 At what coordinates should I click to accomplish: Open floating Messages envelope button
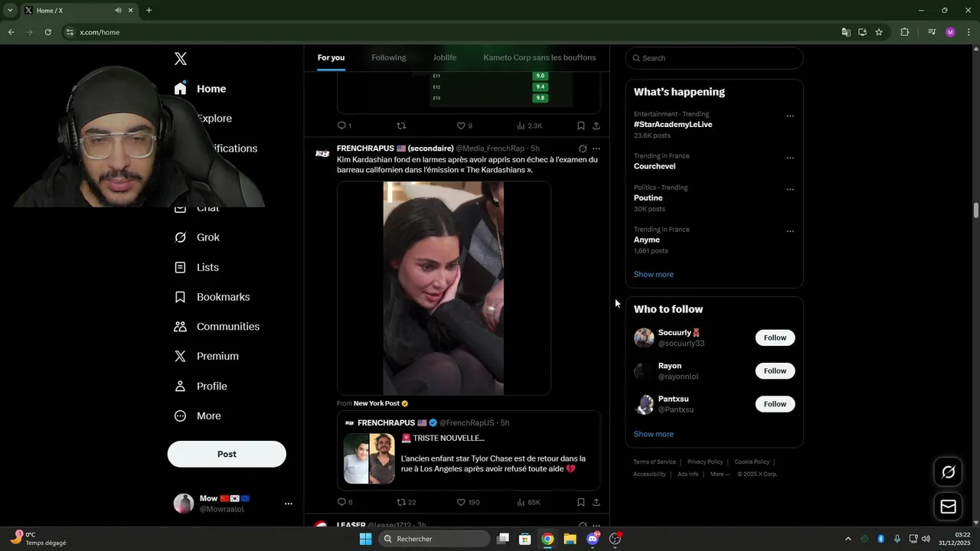click(x=948, y=507)
